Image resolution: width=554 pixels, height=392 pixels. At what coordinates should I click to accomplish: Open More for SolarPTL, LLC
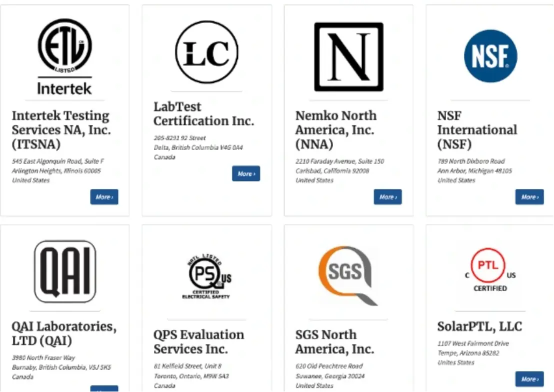pos(529,379)
